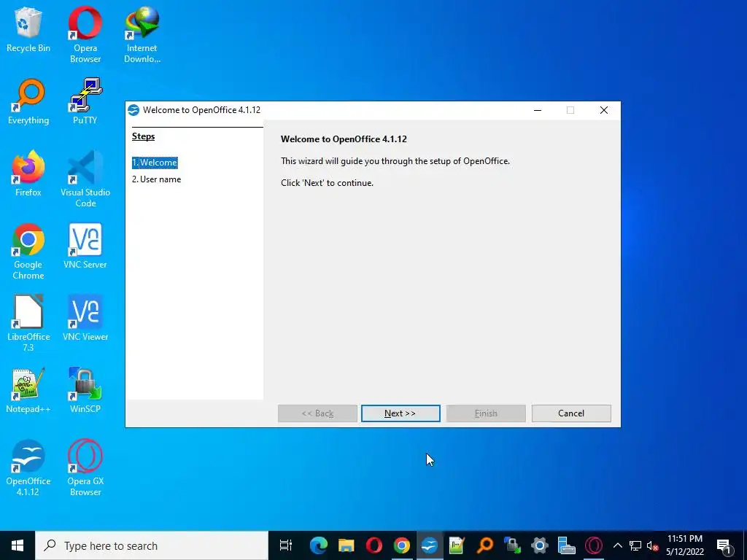The width and height of the screenshot is (747, 560).
Task: Open the Recycle Bin desktop icon
Action: tap(28, 29)
